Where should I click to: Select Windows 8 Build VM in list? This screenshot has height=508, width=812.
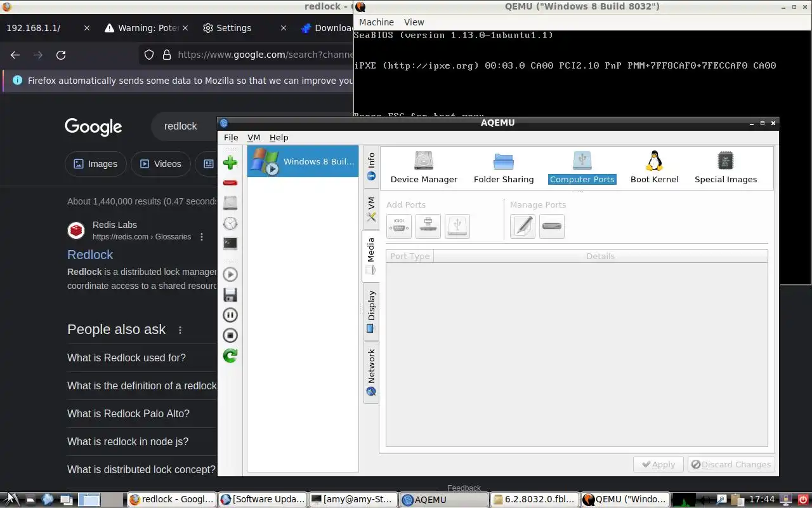coord(303,161)
